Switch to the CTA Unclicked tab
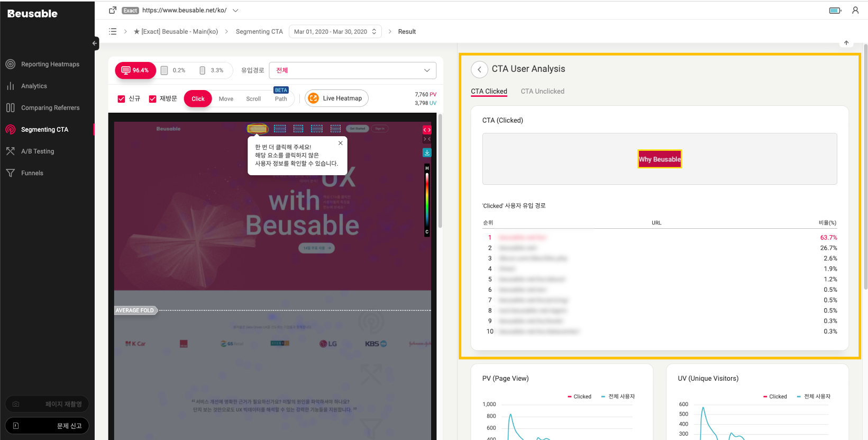Viewport: 868px width, 440px height. coord(542,91)
